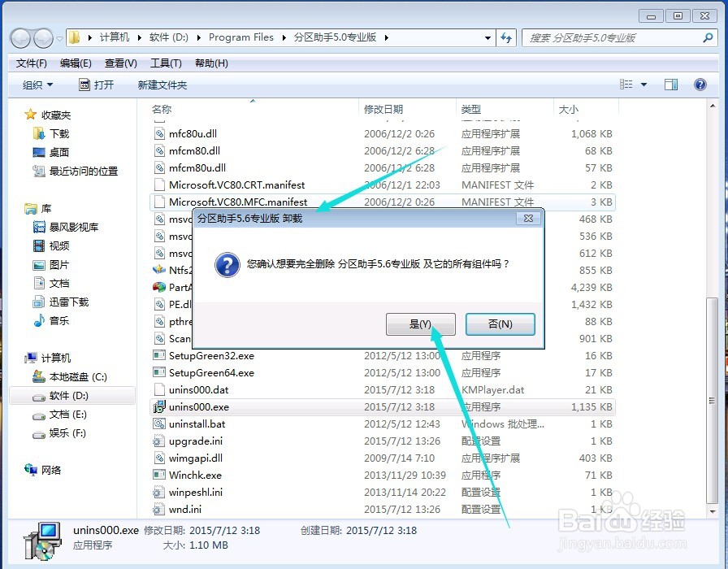Image resolution: width=728 pixels, height=569 pixels.
Task: Open the 帮助(H) menu
Action: point(211,63)
